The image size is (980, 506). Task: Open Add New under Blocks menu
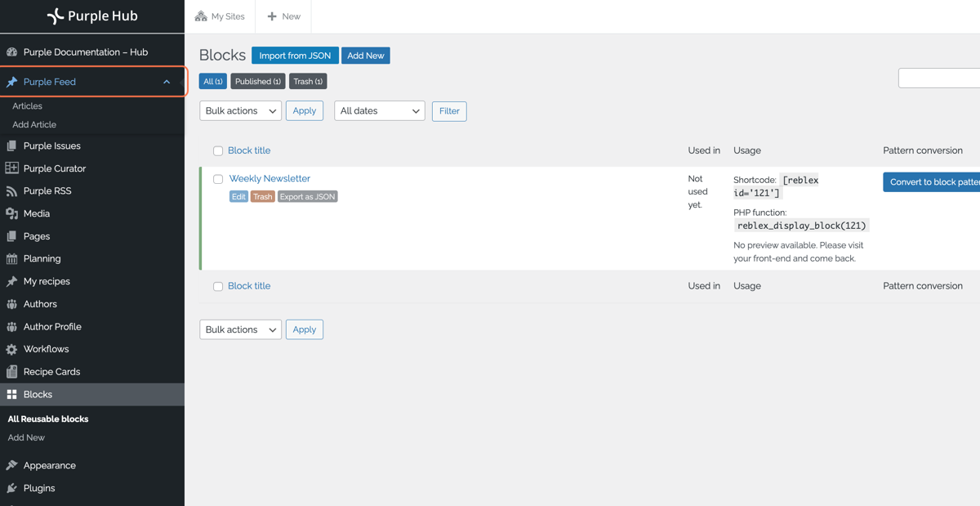tap(26, 437)
